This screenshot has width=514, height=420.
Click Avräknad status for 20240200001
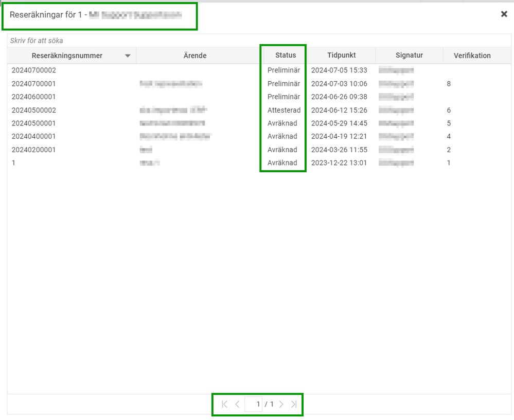(282, 150)
